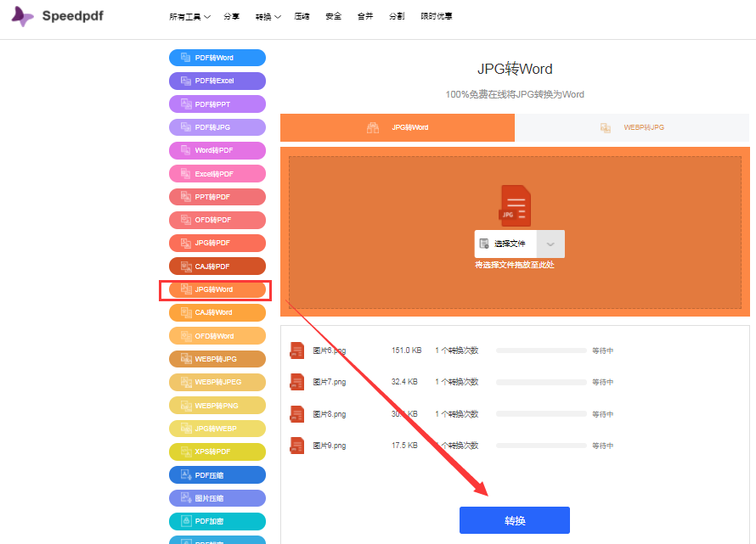This screenshot has width=756, height=544.
Task: Click the progress bar of 图片9.png
Action: click(541, 446)
